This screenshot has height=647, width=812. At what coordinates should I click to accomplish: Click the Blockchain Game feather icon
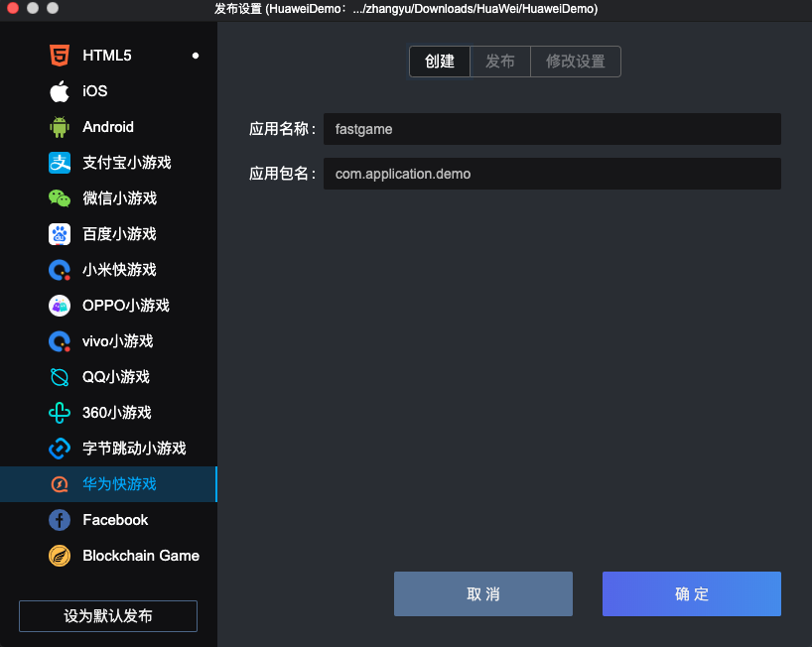(60, 556)
